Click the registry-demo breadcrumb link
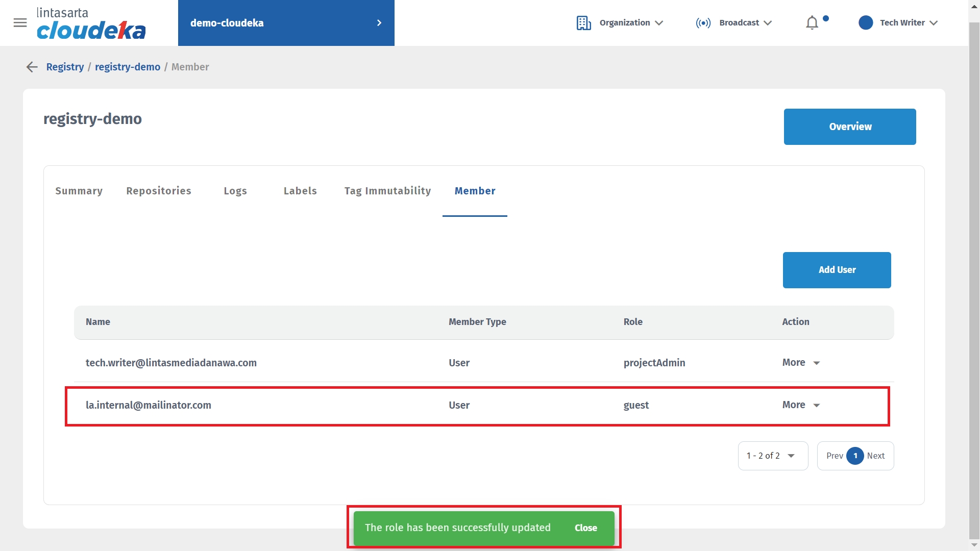Viewport: 980px width, 551px height. pyautogui.click(x=127, y=67)
